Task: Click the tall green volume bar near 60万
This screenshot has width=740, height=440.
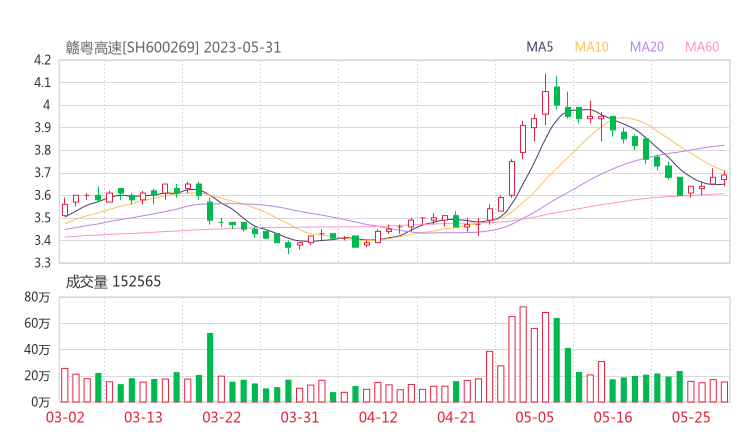Action: click(557, 360)
